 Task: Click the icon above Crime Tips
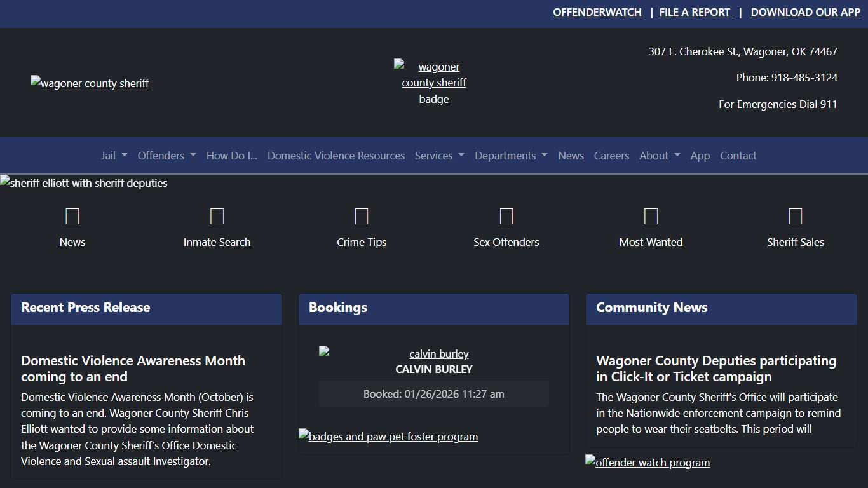(x=362, y=217)
